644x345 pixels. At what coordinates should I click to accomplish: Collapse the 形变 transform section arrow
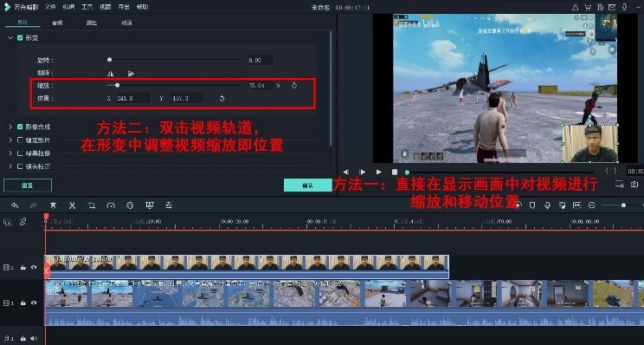point(10,38)
